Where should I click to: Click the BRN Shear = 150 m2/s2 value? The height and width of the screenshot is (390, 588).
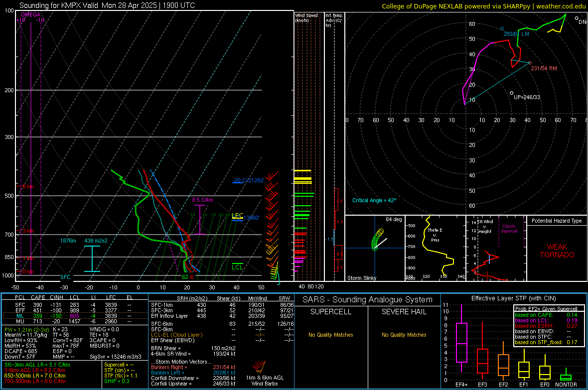[x=193, y=348]
